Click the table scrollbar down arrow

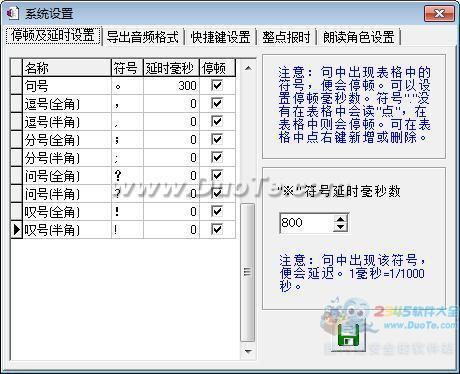click(248, 351)
